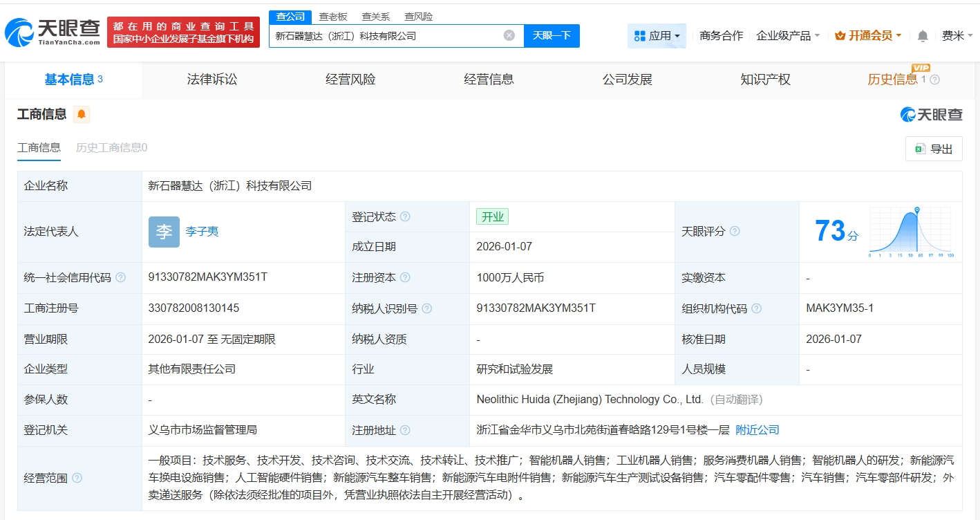Click the TianYanCha logo at top left
This screenshot has width=980, height=520.
tap(53, 32)
